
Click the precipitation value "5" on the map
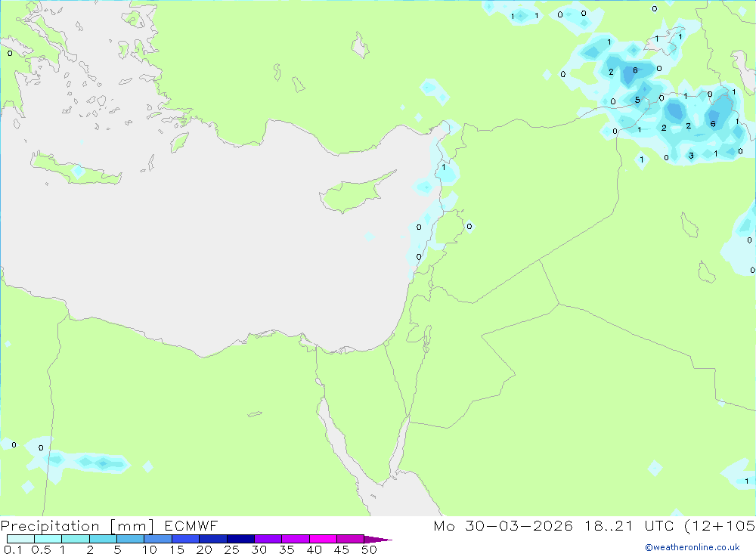637,100
